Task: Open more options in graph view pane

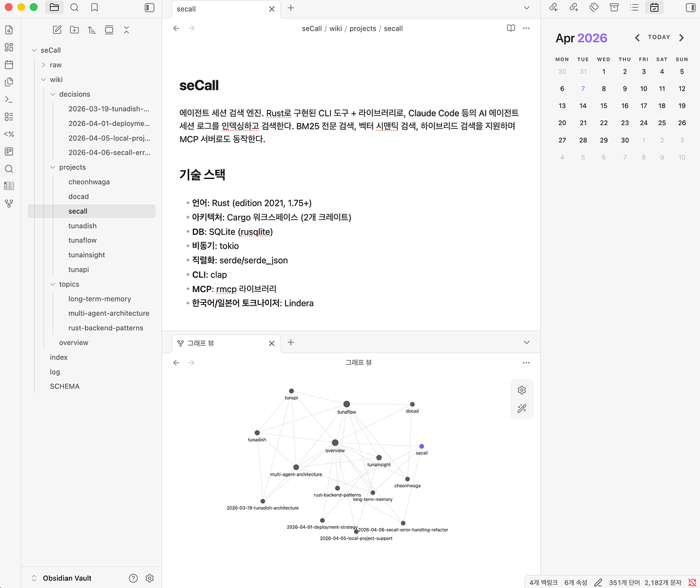Action: tap(526, 363)
